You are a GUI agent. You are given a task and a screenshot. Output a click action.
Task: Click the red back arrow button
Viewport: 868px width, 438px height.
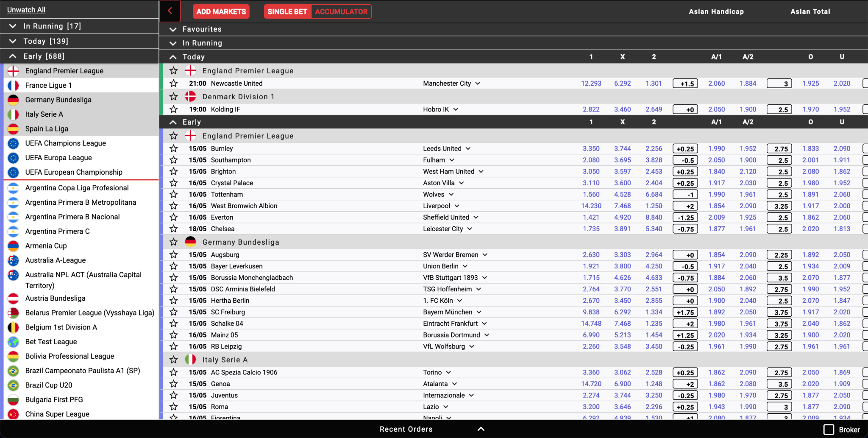170,11
